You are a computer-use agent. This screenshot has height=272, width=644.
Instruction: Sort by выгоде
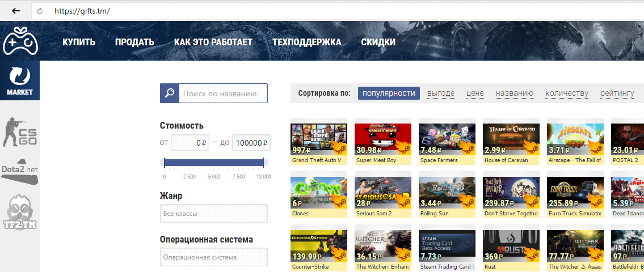(x=441, y=93)
